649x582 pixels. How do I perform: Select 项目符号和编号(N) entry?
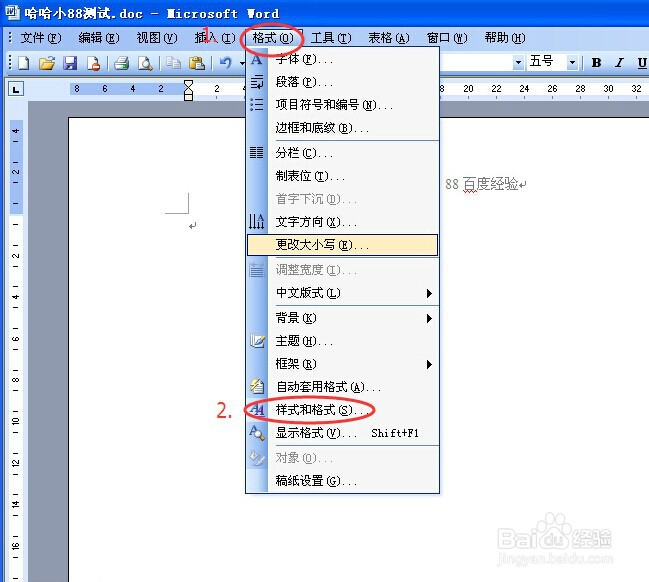[x=342, y=105]
